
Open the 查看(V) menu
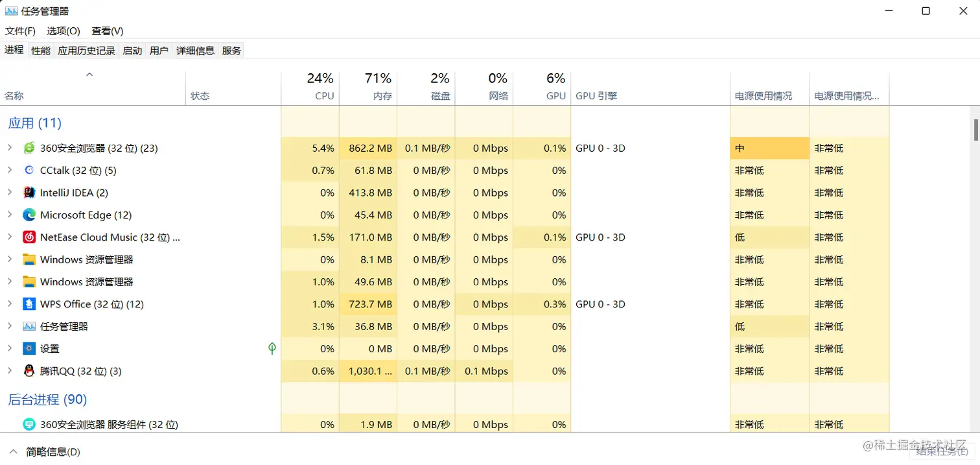tap(108, 30)
